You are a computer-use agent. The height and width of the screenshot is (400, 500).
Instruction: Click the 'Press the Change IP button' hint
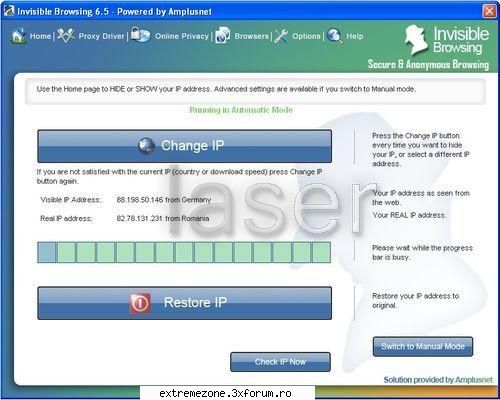[421, 150]
